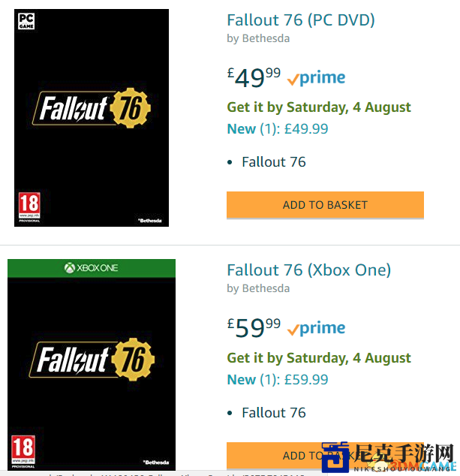This screenshot has height=476, width=460.
Task: Open New (1): £59.99 offers link
Action: point(278,379)
